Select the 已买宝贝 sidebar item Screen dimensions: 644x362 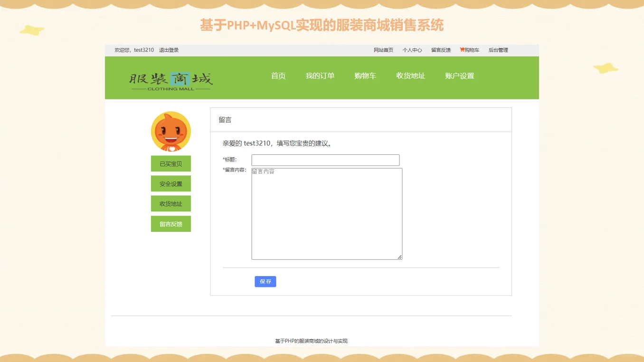[170, 163]
